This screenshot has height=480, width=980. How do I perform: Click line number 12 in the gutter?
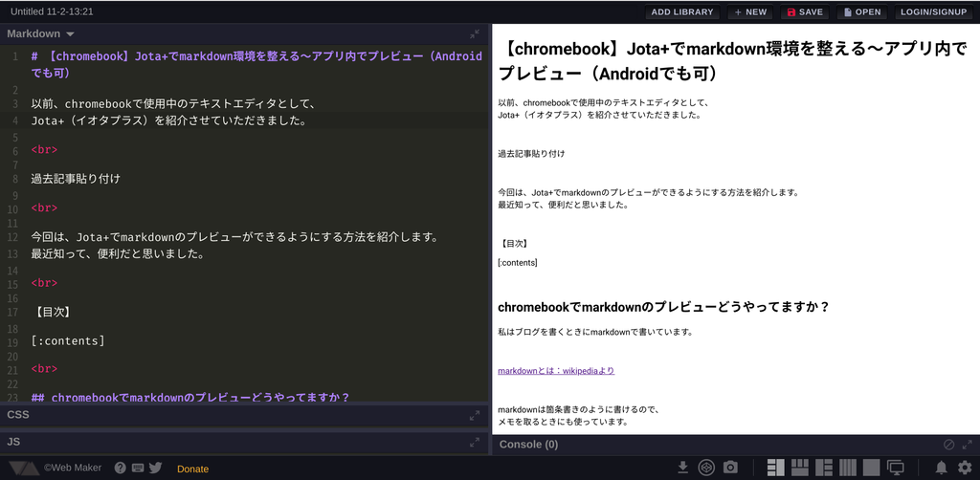click(13, 238)
